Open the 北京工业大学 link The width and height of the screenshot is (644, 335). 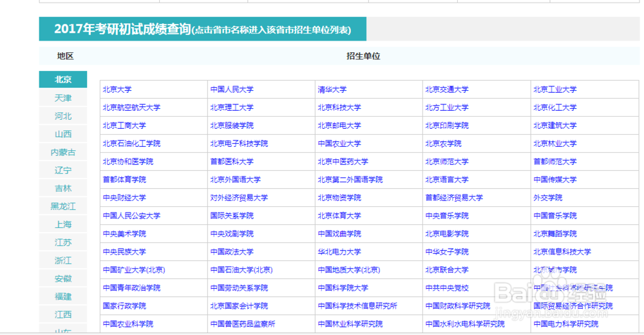pyautogui.click(x=555, y=89)
